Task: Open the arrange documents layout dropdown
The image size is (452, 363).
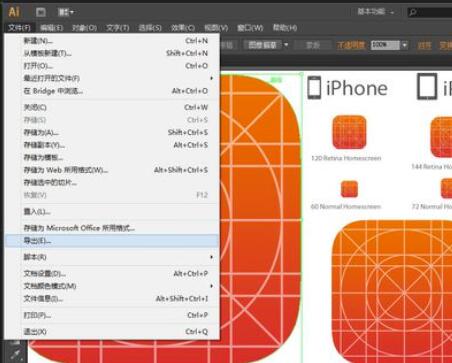Action: click(x=66, y=13)
